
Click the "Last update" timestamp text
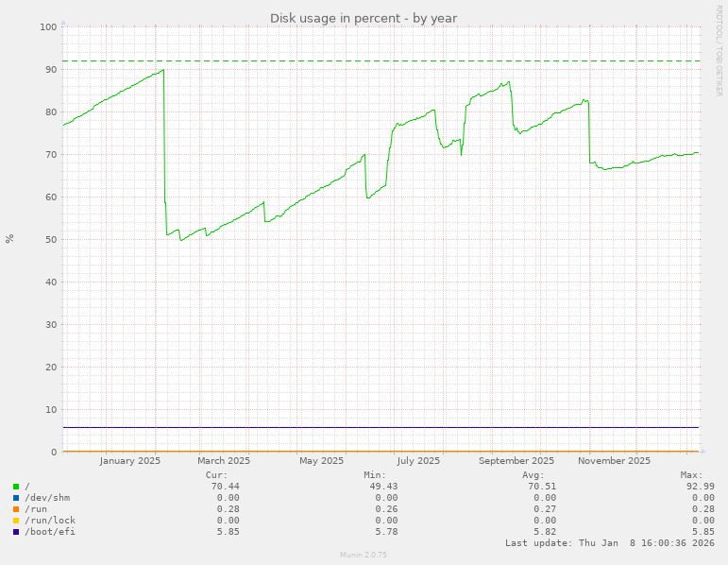[610, 543]
